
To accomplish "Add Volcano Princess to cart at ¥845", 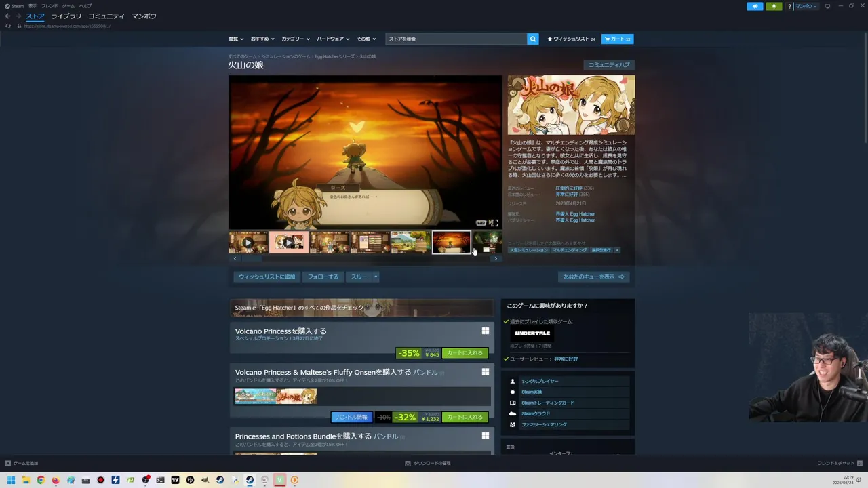I will point(465,353).
